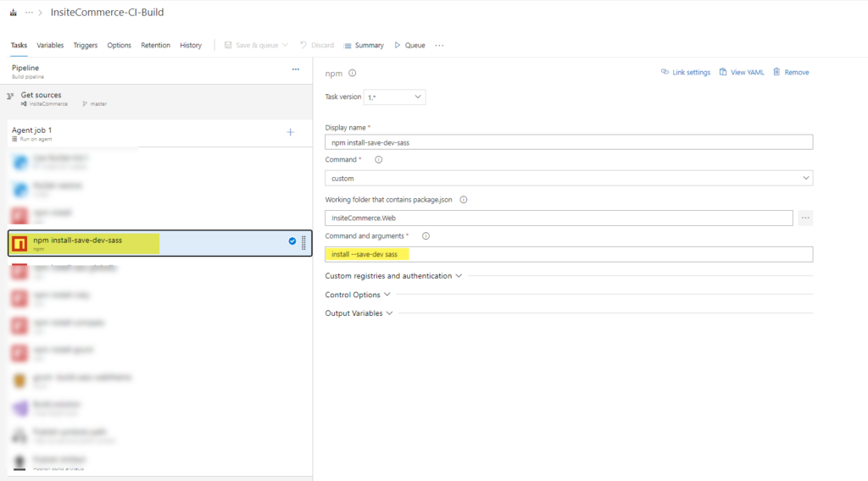Select npm install-save-dev-sass task
Viewport: 868px width, 481px height.
(160, 243)
